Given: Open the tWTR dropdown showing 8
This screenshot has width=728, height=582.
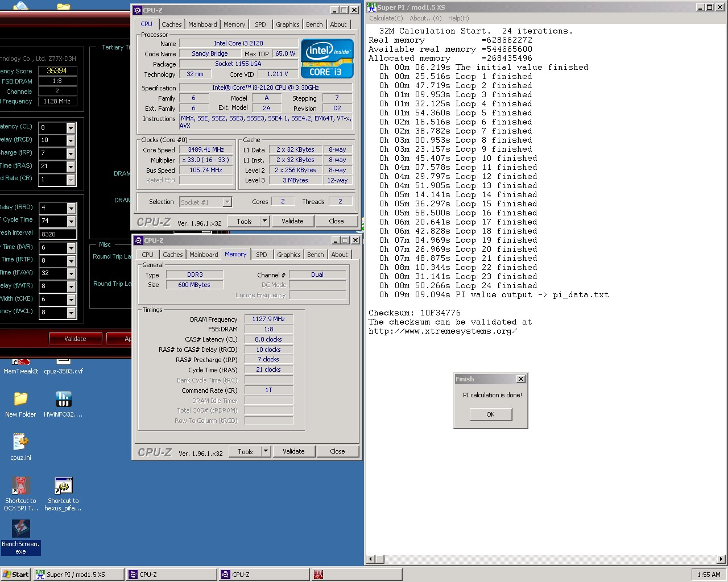Looking at the screenshot, I should click(x=71, y=286).
